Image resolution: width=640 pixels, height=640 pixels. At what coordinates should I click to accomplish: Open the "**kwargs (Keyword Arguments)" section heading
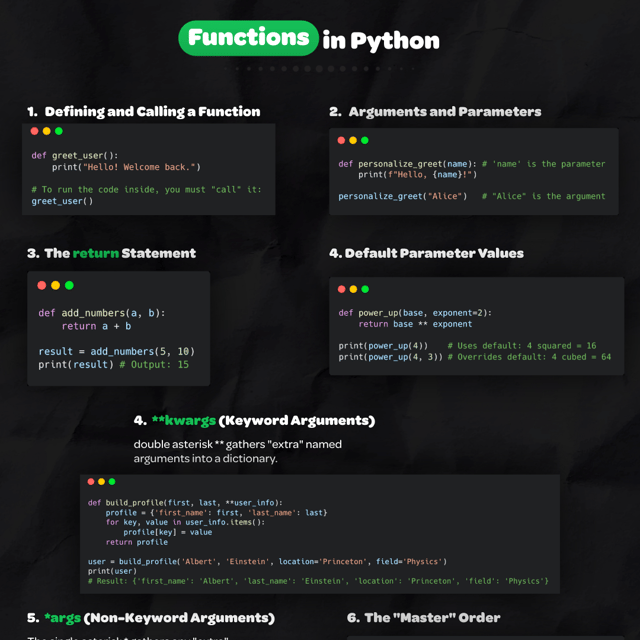coord(255,421)
